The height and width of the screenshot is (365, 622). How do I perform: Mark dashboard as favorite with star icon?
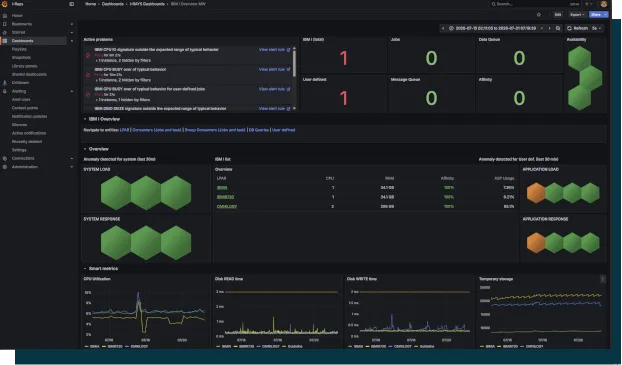pyautogui.click(x=539, y=15)
